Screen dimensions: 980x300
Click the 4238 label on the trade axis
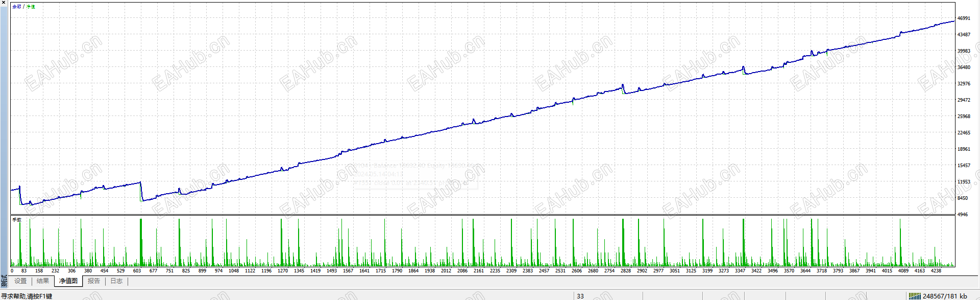click(x=936, y=271)
